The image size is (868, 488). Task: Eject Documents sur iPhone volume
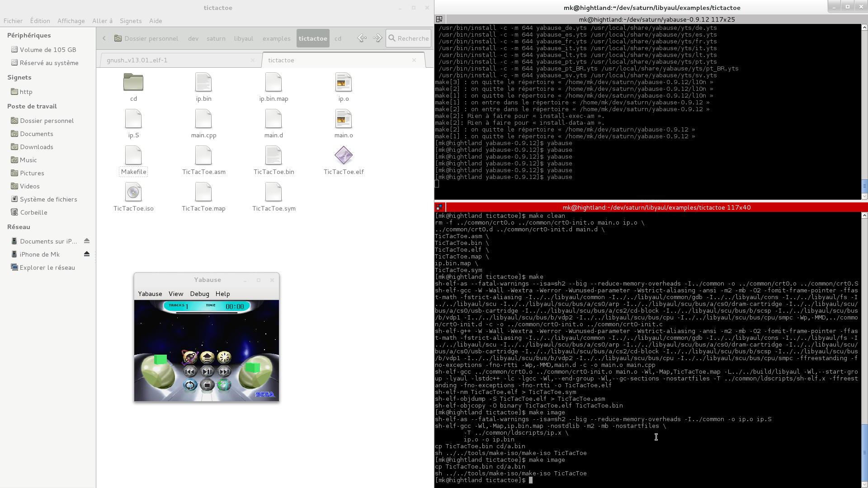(x=87, y=241)
